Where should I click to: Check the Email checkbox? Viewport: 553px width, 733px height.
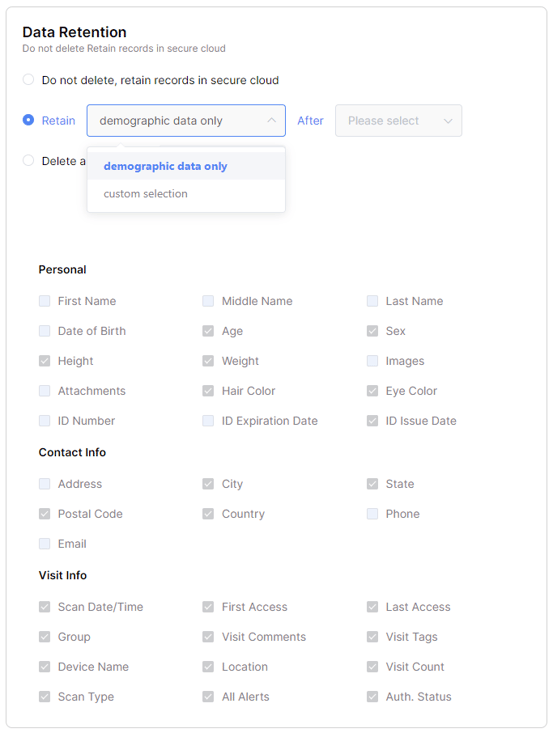[44, 543]
